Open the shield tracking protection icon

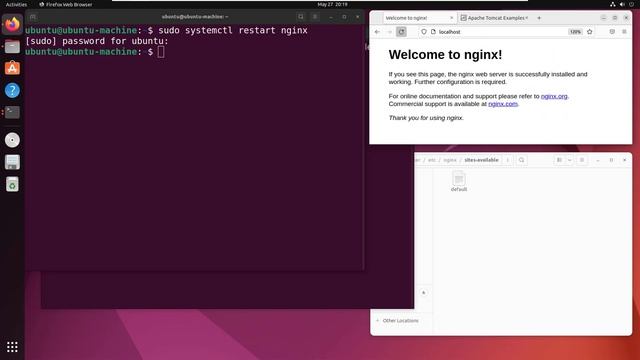[424, 32]
